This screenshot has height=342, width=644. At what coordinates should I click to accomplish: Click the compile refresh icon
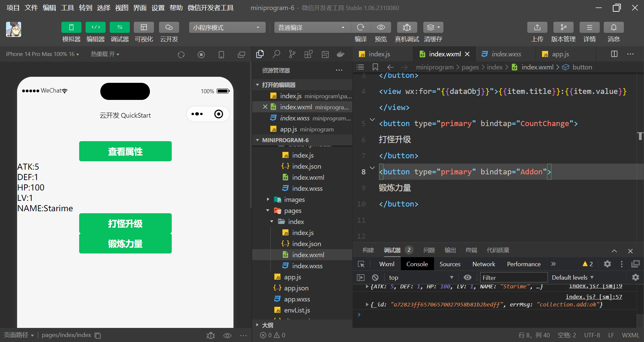pyautogui.click(x=361, y=27)
